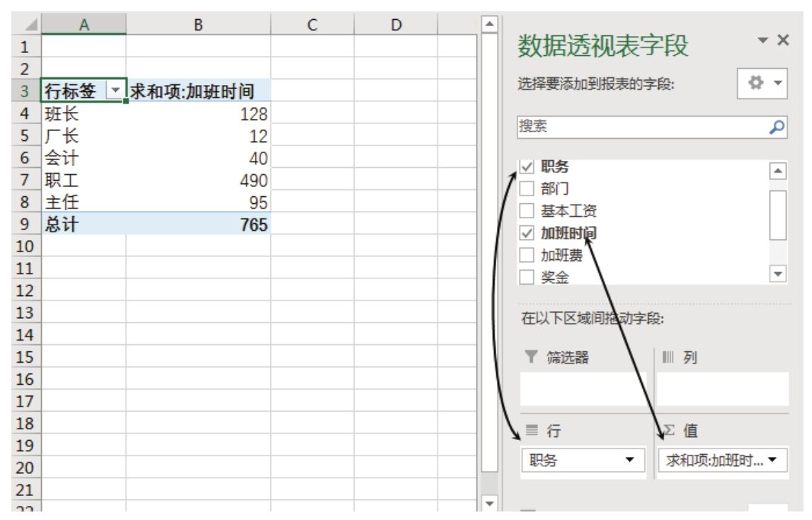The width and height of the screenshot is (812, 520).
Task: Check the 部门 field checkbox
Action: click(x=527, y=188)
